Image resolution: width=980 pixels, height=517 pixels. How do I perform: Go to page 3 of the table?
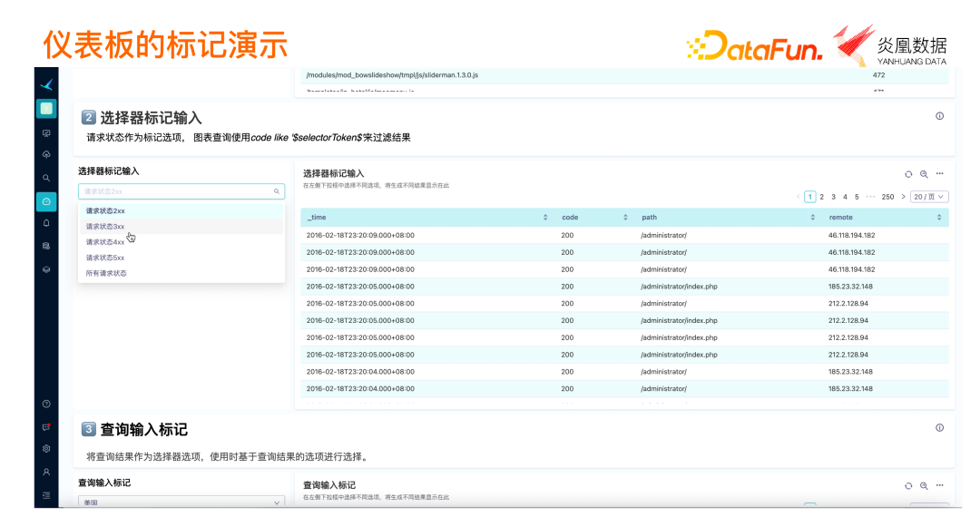click(833, 197)
